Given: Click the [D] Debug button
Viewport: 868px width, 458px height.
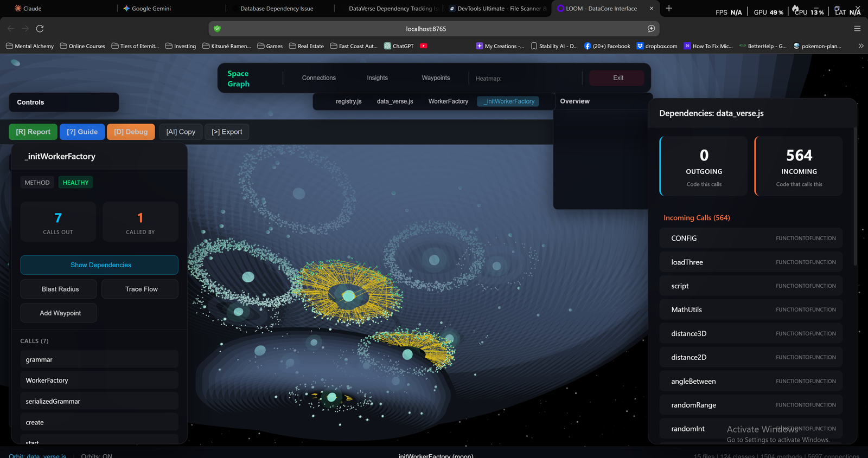Looking at the screenshot, I should click(131, 132).
